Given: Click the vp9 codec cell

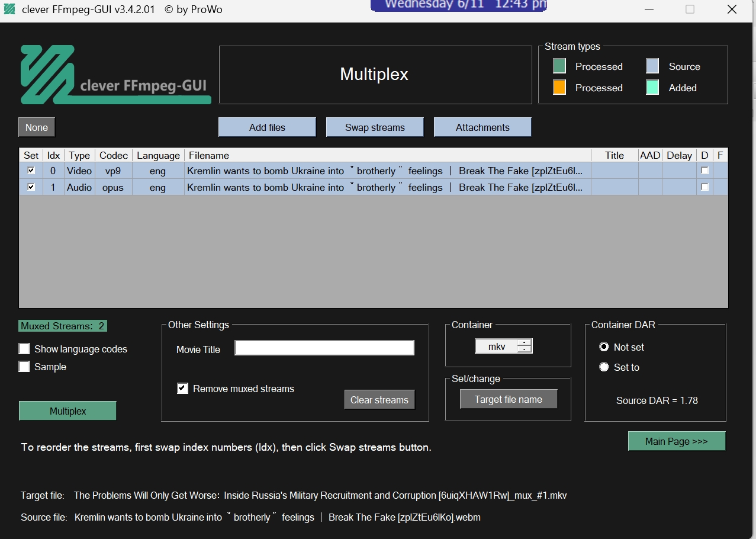Looking at the screenshot, I should pyautogui.click(x=114, y=171).
